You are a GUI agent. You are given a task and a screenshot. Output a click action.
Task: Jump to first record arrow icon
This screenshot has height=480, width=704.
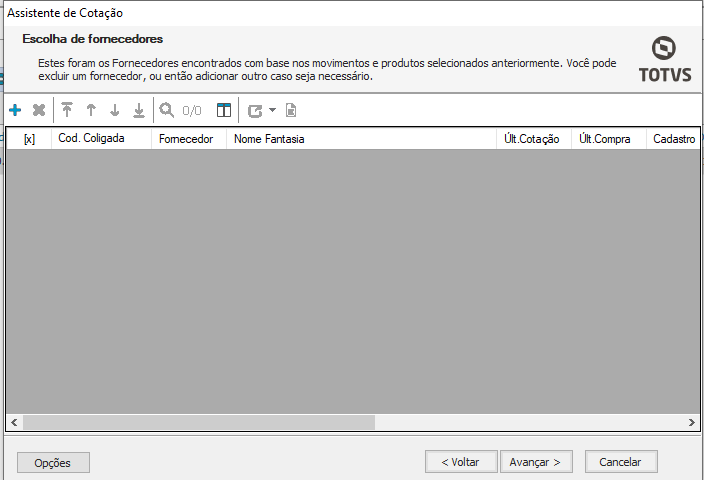(67, 110)
